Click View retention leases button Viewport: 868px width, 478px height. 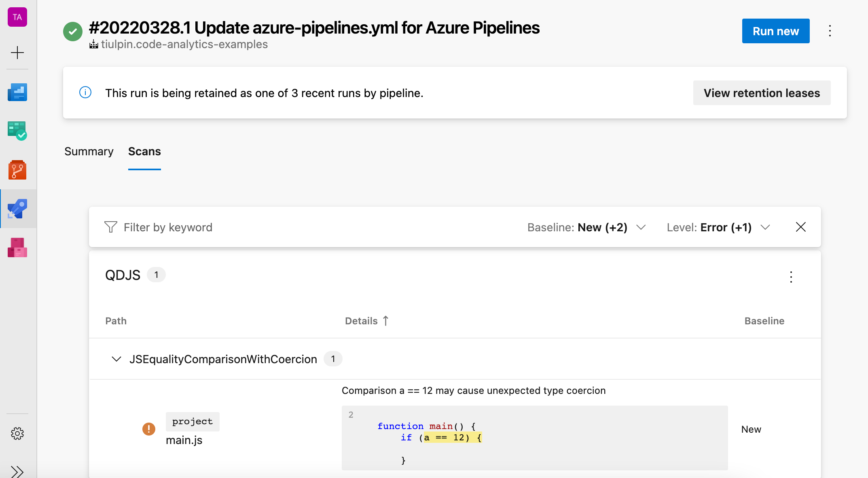(762, 93)
